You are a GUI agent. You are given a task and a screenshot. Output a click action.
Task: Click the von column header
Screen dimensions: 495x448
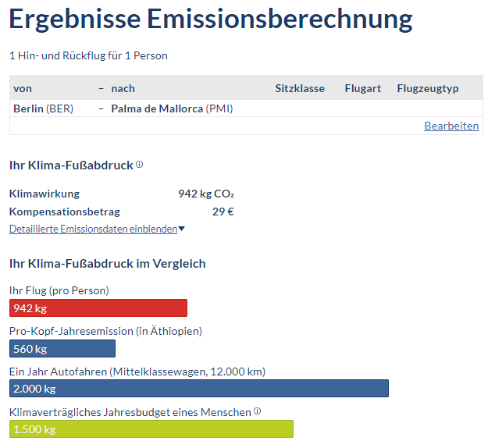23,88
